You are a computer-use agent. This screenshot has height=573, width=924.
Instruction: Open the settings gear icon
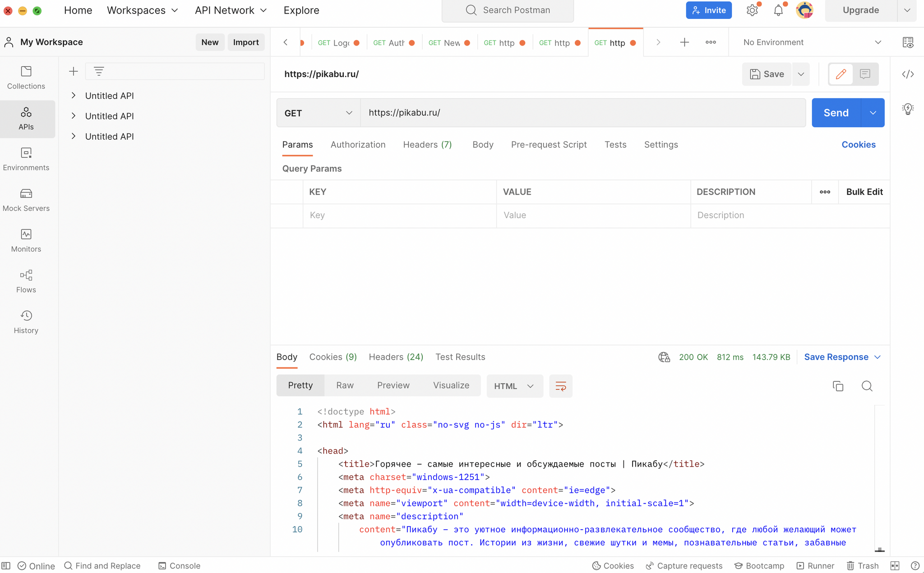click(752, 10)
